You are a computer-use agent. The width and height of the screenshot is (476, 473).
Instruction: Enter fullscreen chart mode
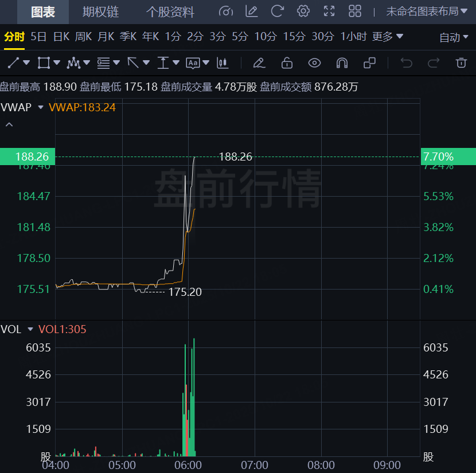point(329,11)
